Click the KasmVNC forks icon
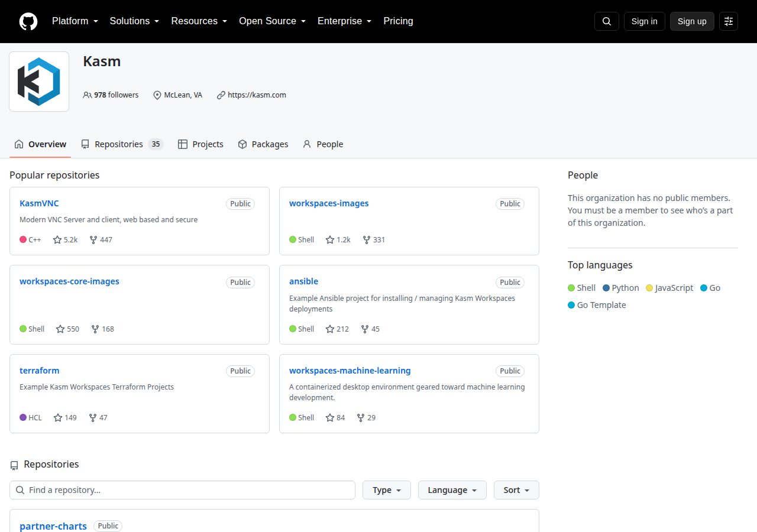The height and width of the screenshot is (532, 757). point(93,240)
